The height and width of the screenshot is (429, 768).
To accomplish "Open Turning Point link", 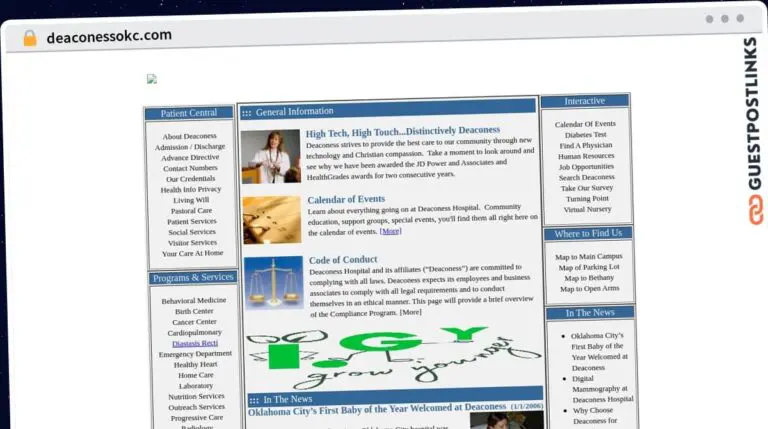I will [587, 199].
